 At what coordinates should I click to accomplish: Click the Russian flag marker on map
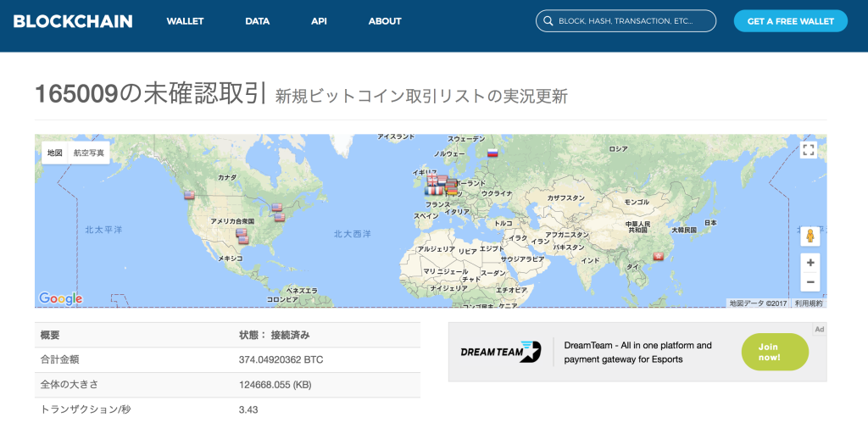coord(492,153)
